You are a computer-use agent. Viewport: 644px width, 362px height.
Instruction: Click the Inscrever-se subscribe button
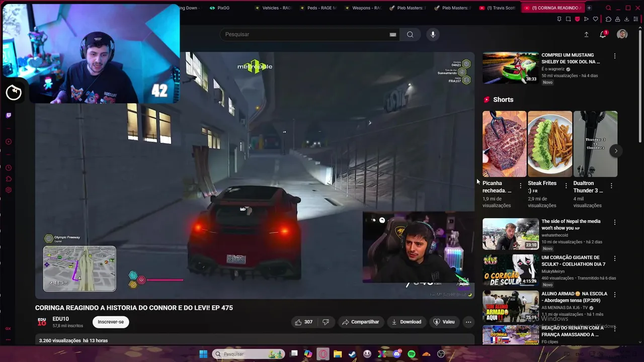pyautogui.click(x=111, y=322)
